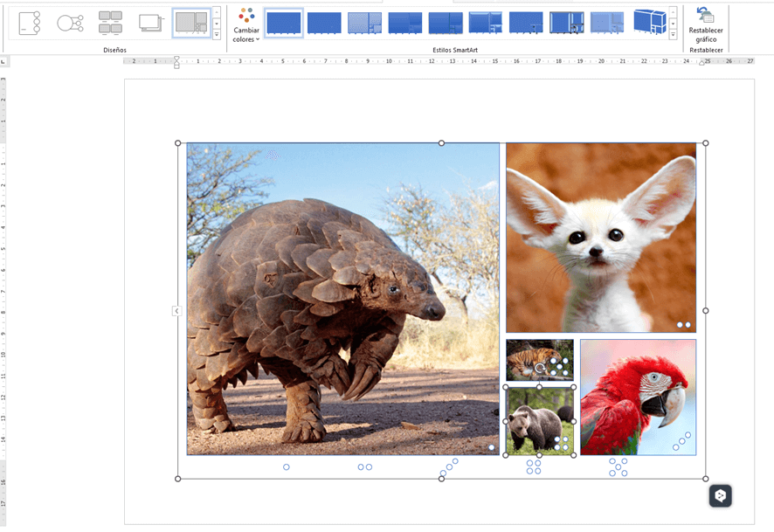Image resolution: width=774 pixels, height=532 pixels.
Task: Choose the radial circle layout in Diseños
Action: pyautogui.click(x=70, y=23)
